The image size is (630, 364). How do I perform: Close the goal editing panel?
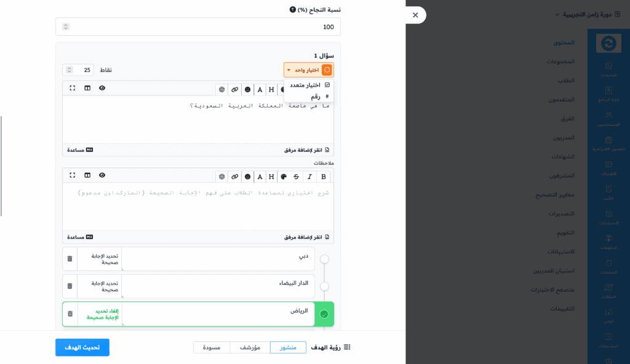(415, 15)
